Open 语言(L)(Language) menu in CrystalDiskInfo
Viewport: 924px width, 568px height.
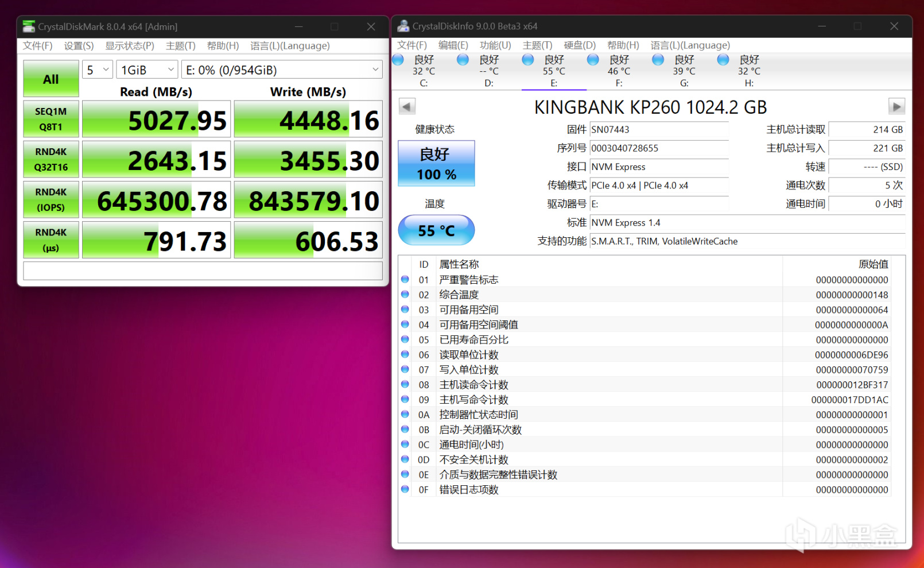click(x=690, y=45)
